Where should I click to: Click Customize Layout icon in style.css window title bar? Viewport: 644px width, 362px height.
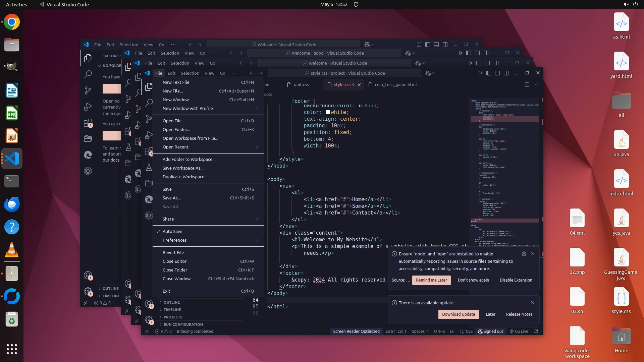(480, 73)
